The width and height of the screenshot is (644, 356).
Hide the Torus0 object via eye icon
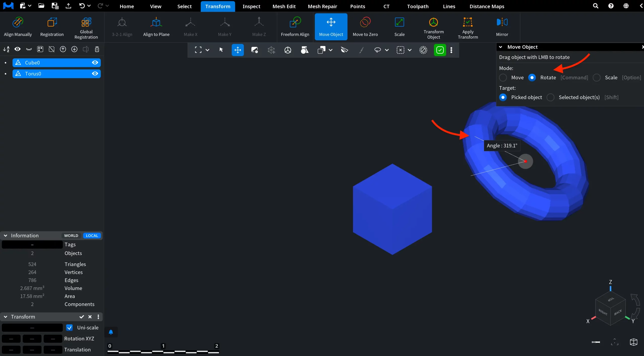pyautogui.click(x=95, y=74)
